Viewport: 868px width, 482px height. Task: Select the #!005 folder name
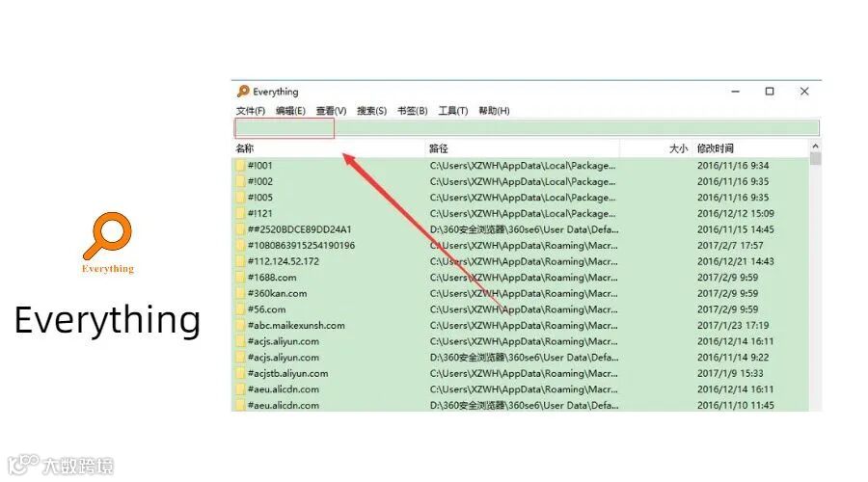tap(259, 198)
